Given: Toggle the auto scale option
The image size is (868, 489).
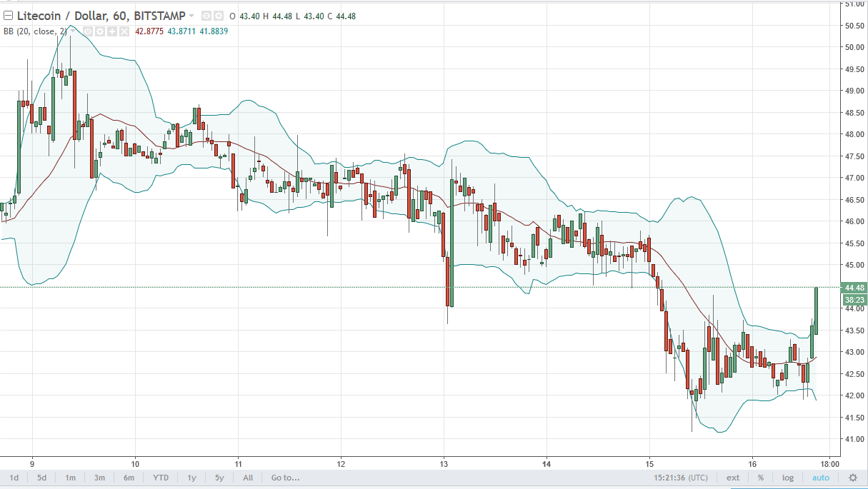Looking at the screenshot, I should pyautogui.click(x=821, y=478).
